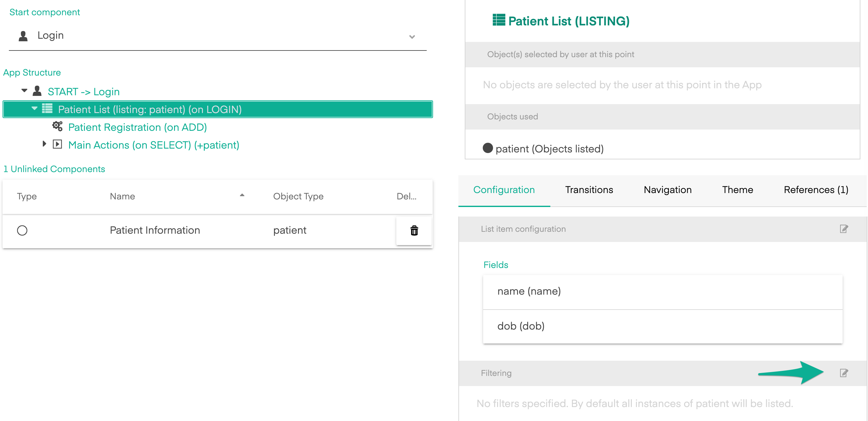Click the patient (Objects listed) bullet
The image size is (868, 421).
488,148
